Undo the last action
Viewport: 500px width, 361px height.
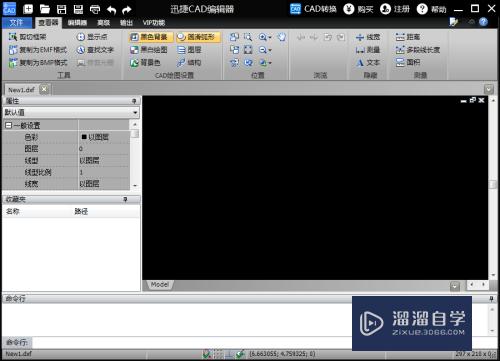(x=112, y=10)
